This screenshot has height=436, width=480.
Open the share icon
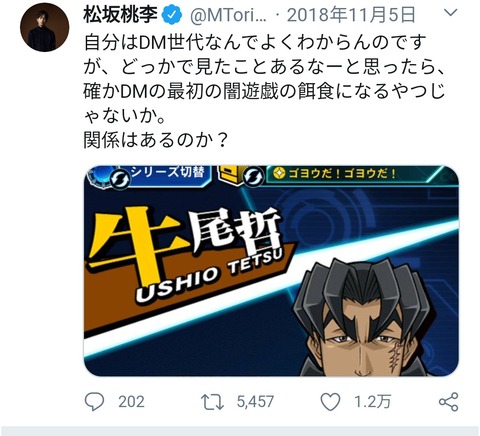(449, 402)
